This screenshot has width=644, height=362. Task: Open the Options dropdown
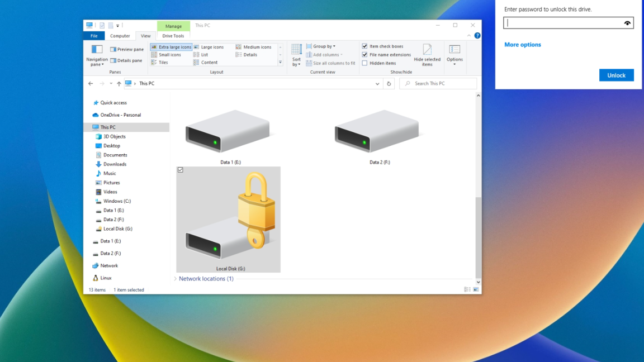tap(454, 55)
